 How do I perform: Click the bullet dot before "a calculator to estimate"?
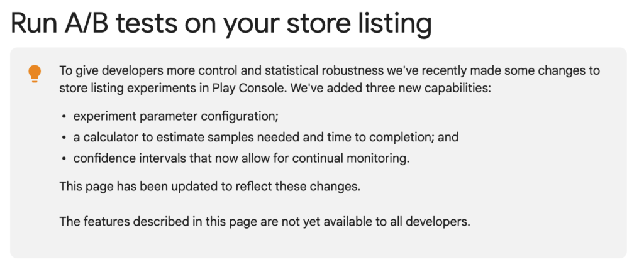tap(64, 138)
